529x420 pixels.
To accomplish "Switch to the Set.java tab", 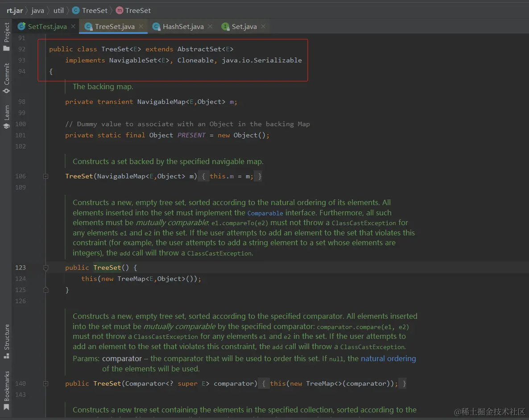I will click(244, 26).
